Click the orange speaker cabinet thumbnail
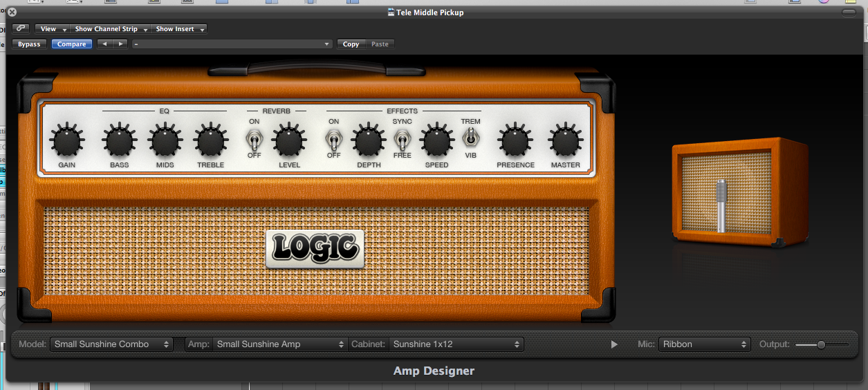This screenshot has height=390, width=868. [x=741, y=191]
